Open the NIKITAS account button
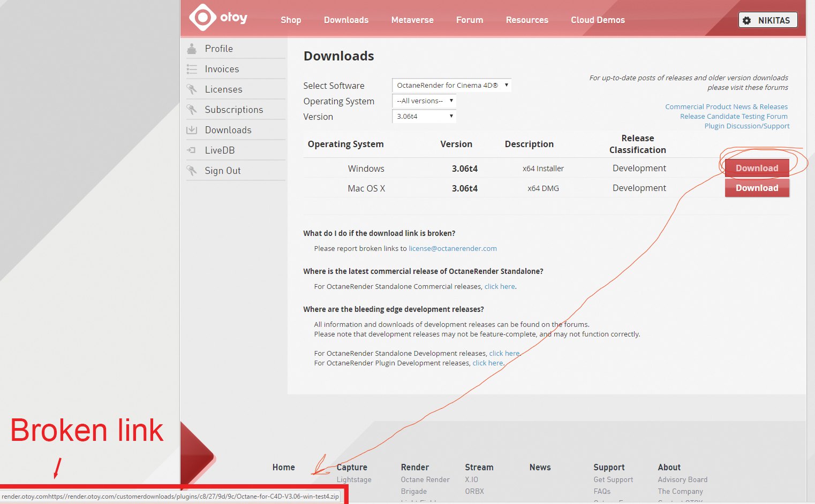 pos(768,20)
